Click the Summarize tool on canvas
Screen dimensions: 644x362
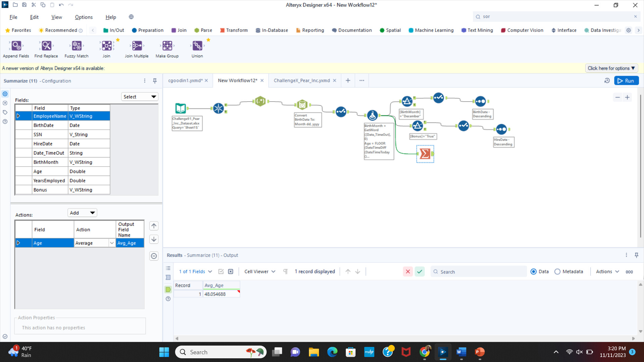[425, 154]
